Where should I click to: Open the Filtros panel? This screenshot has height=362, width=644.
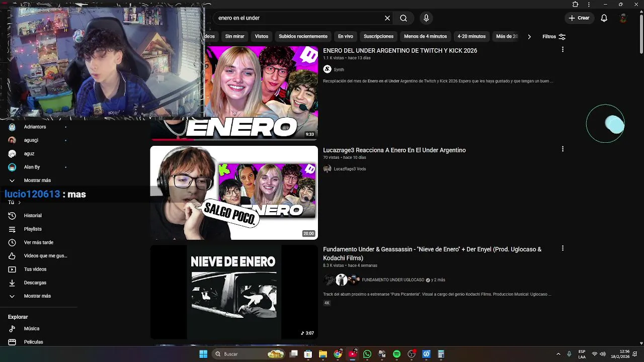tap(554, 37)
